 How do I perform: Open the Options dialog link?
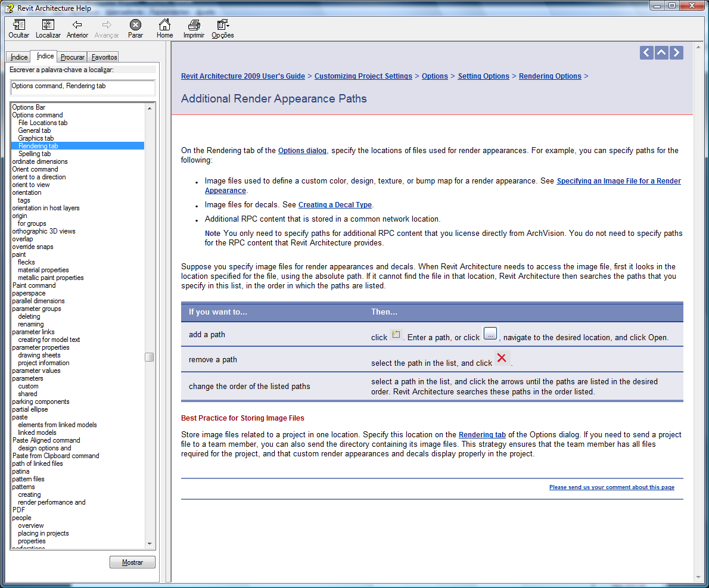(302, 151)
